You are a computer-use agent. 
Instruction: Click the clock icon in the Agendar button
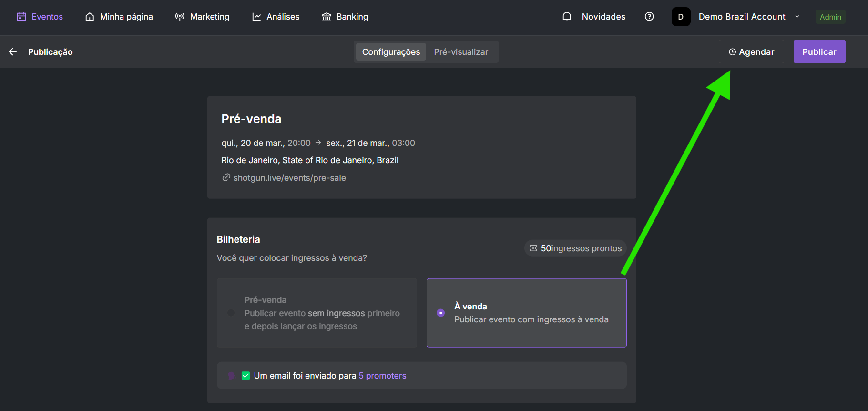[x=733, y=52]
